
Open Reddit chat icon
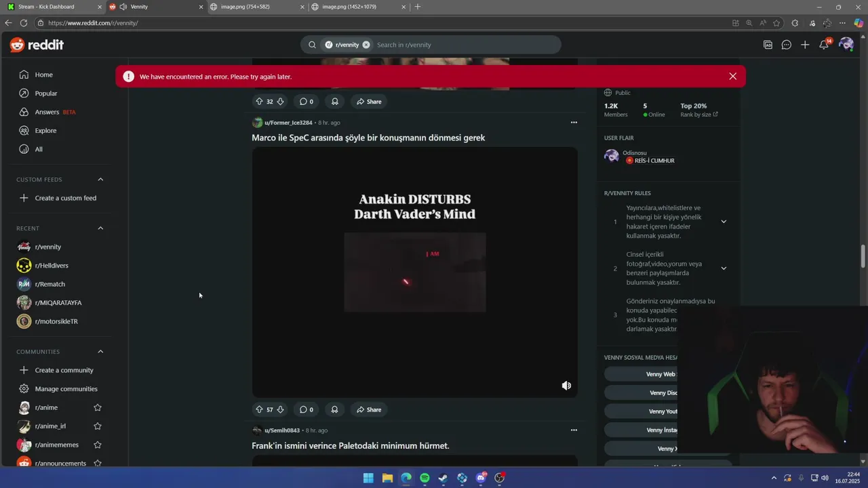pos(787,45)
